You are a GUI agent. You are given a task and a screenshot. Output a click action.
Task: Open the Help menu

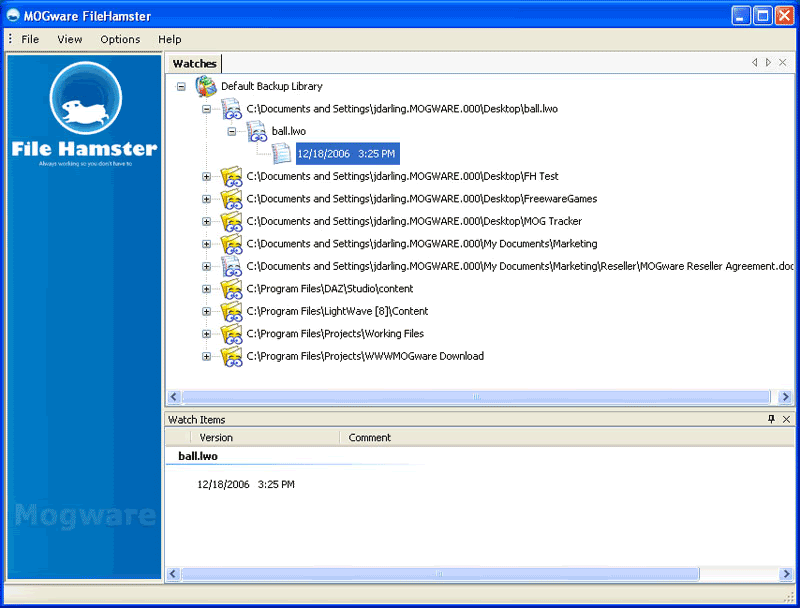click(170, 39)
